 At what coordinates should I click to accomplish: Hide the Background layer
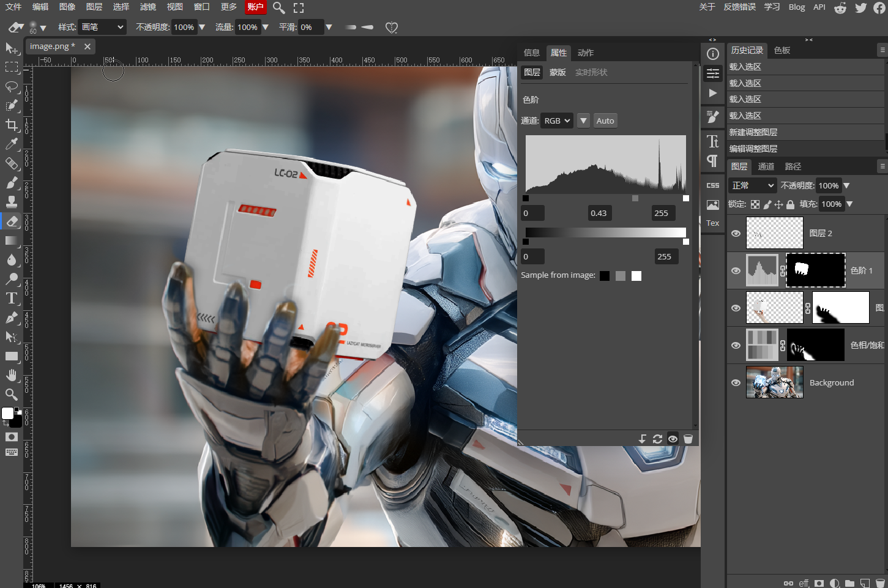pos(736,382)
